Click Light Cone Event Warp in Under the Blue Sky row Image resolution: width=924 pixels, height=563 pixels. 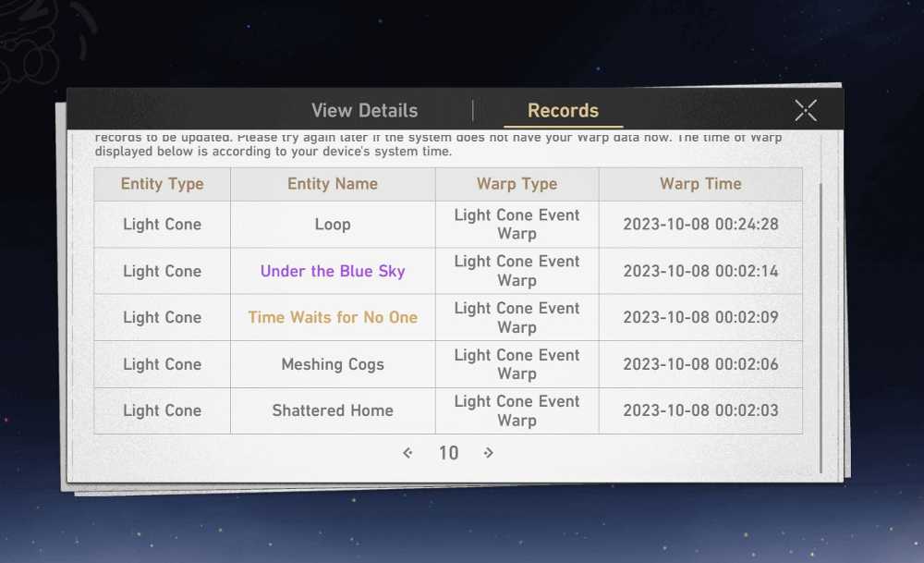[x=517, y=271]
